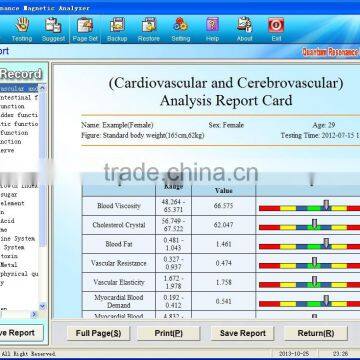Click the Return(R) button

tap(316, 333)
